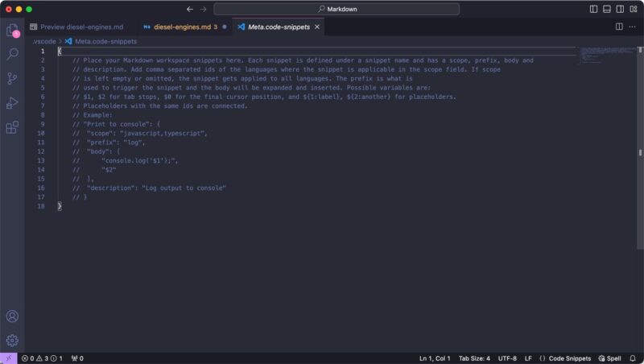Image resolution: width=644 pixels, height=364 pixels.
Task: Go back with the left arrow
Action: click(190, 9)
